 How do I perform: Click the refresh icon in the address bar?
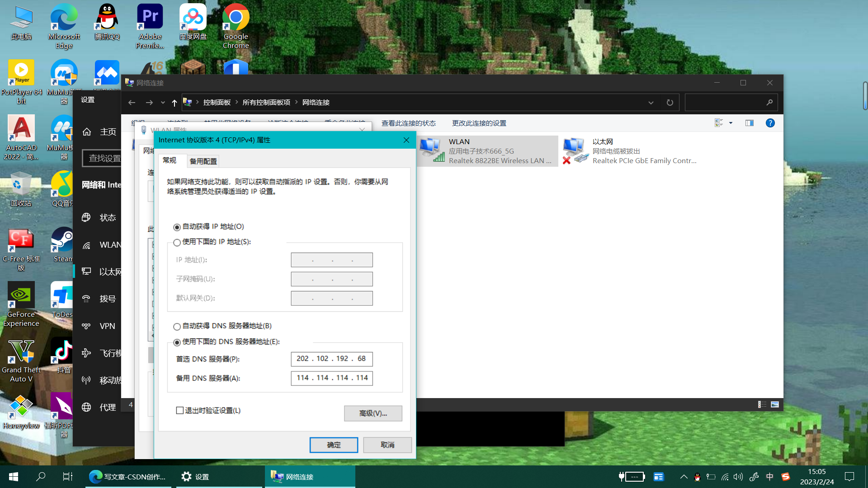coord(670,103)
